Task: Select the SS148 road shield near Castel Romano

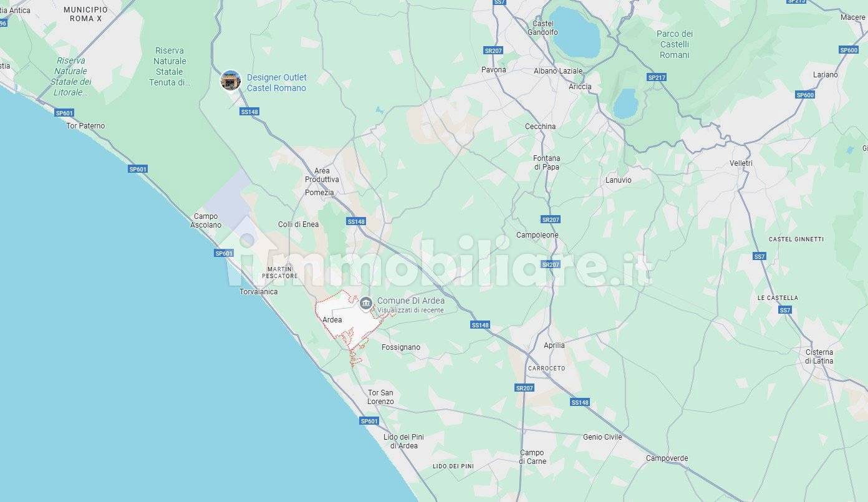Action: tap(249, 112)
